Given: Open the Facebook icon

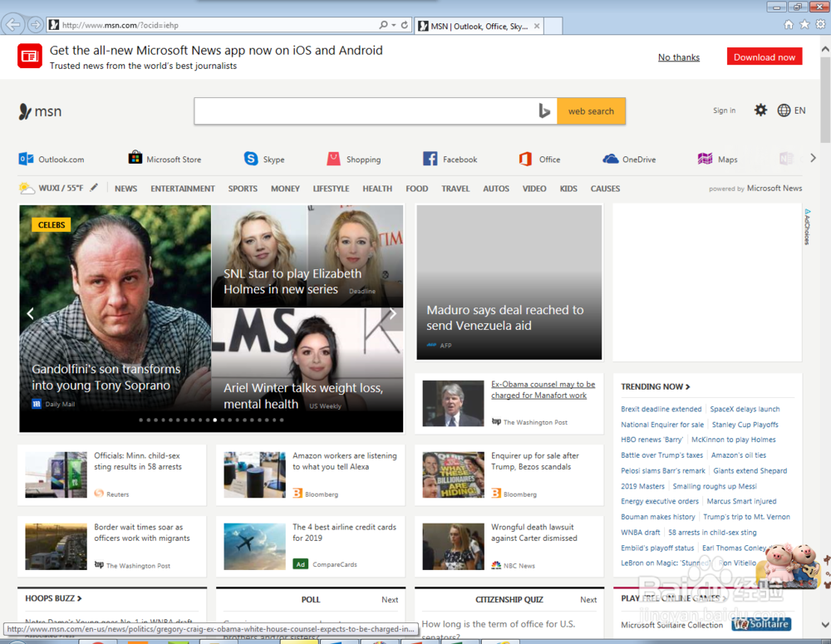Looking at the screenshot, I should [430, 159].
